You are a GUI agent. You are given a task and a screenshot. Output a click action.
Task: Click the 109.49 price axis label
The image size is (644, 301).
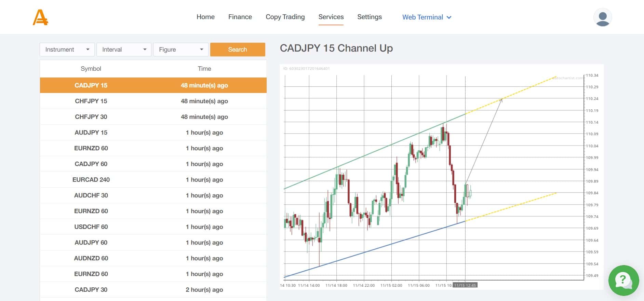click(x=592, y=275)
